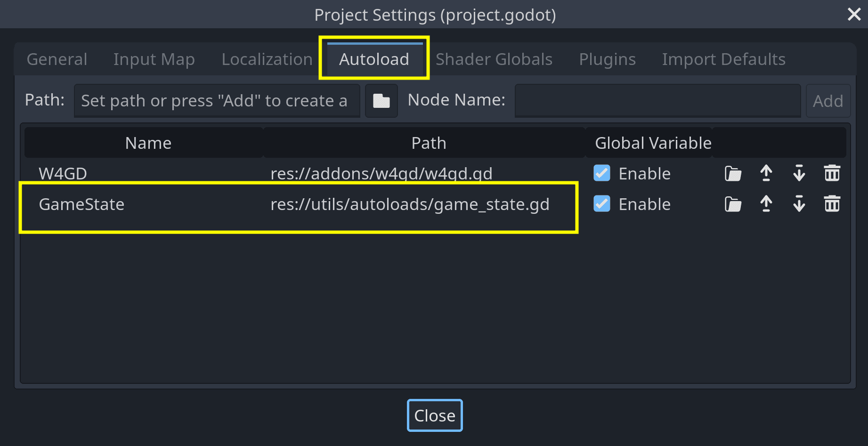Open the W4GD autoload script file

click(x=733, y=174)
